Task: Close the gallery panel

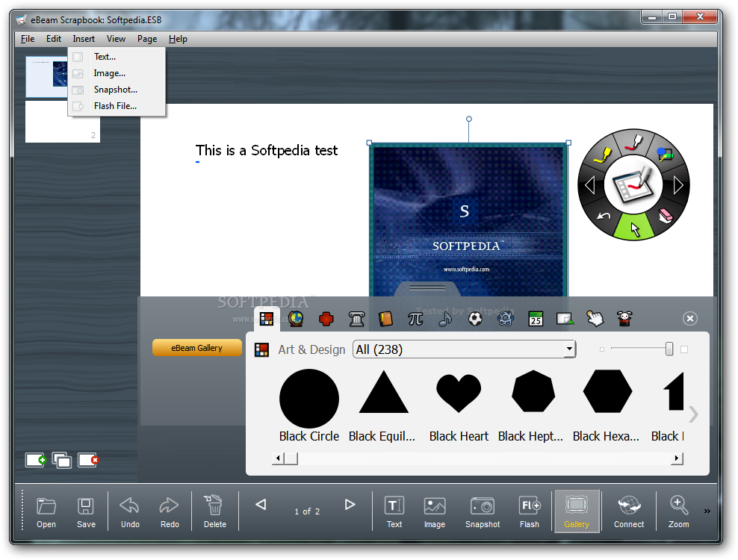Action: 690,319
